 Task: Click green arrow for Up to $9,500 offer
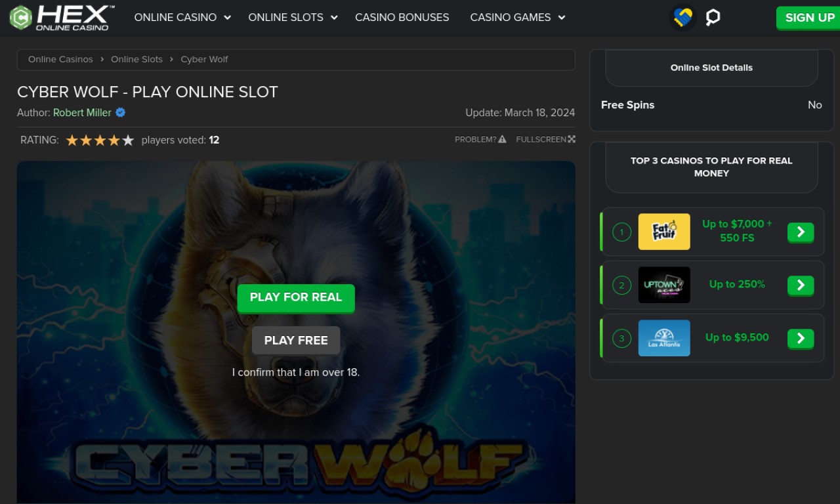(801, 339)
